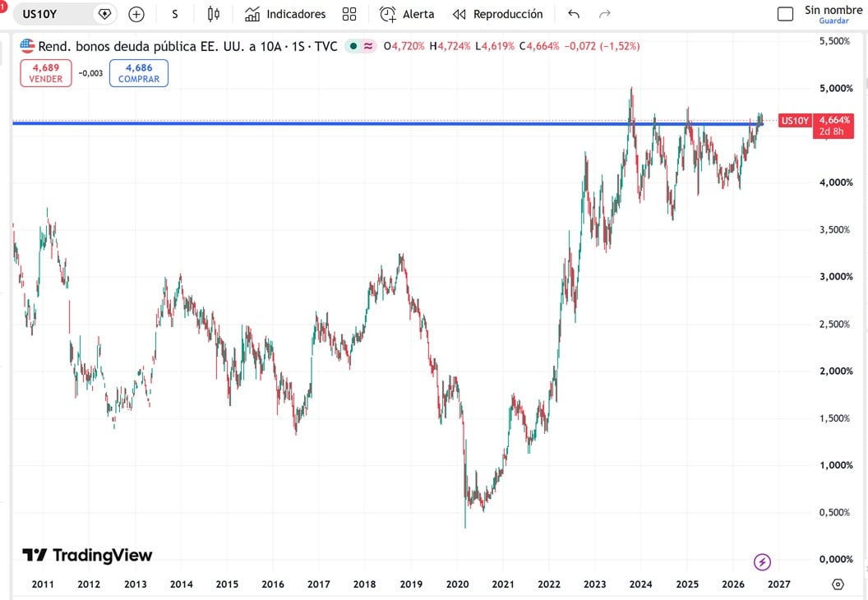This screenshot has height=600, width=868.
Task: Open the Sin nombre layout menu
Action: pos(833,10)
